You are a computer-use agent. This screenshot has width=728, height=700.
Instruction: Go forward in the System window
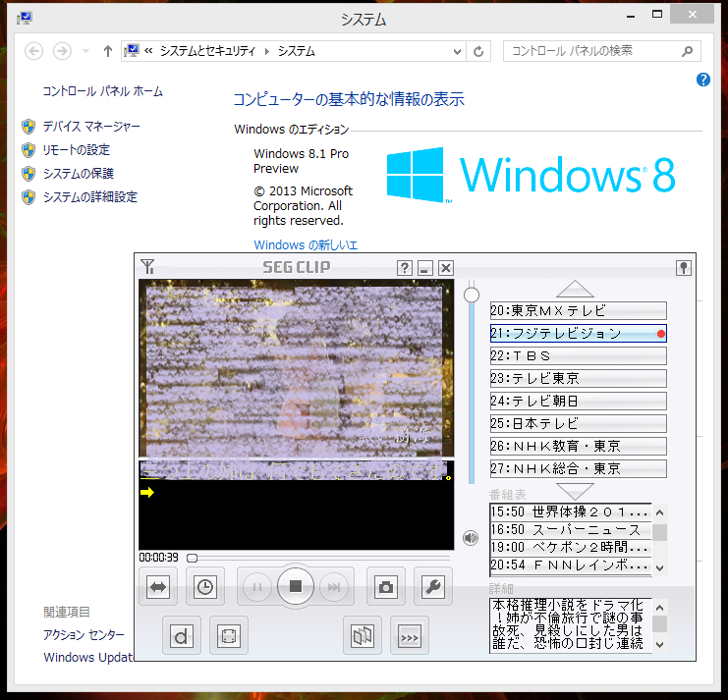pos(62,51)
